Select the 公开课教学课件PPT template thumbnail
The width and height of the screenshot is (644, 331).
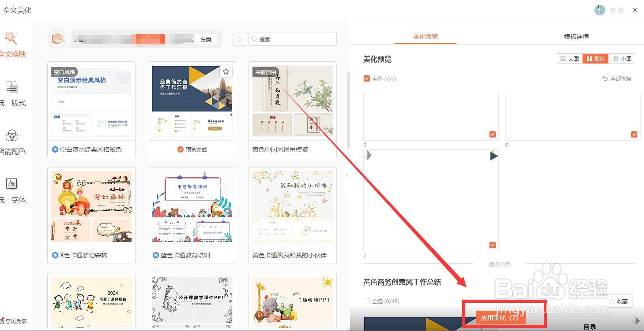pyautogui.click(x=192, y=302)
